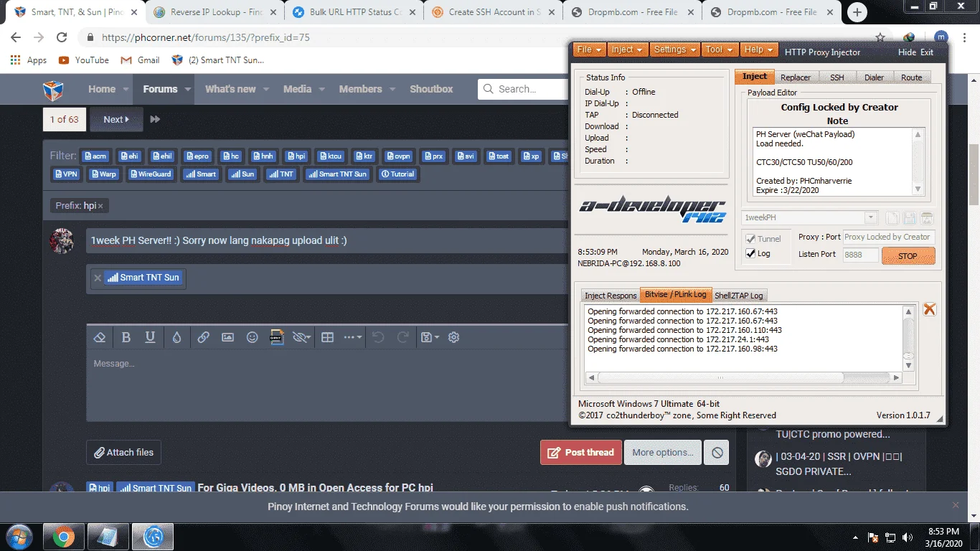Click the network icon in system tray

tap(890, 537)
